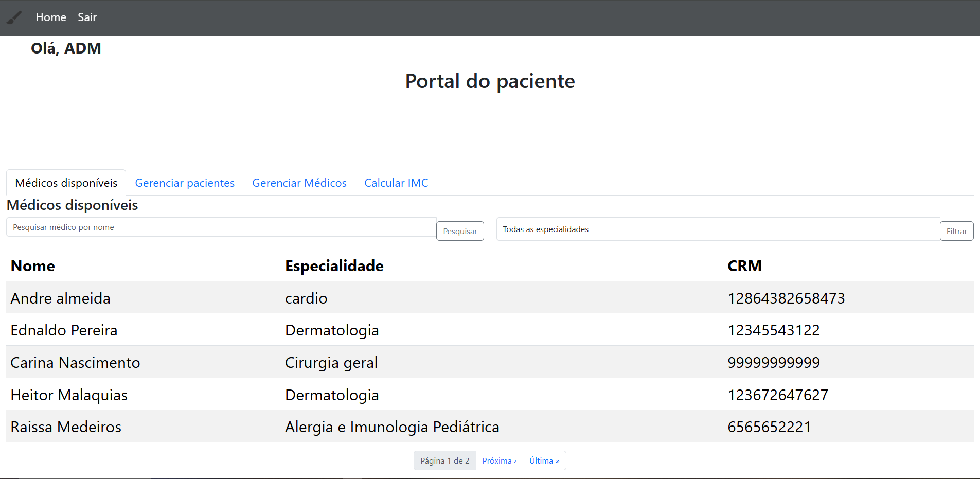This screenshot has width=980, height=479.
Task: Switch to the Gerenciar Médicos tab
Action: 299,183
